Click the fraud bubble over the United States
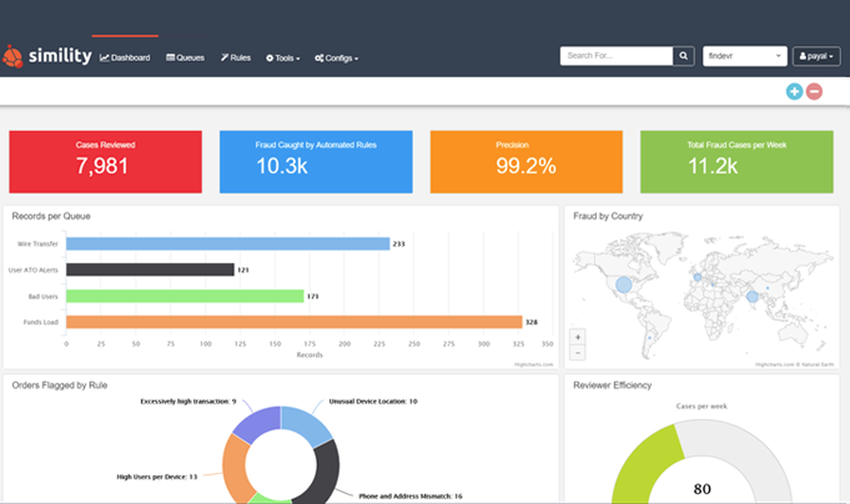 point(624,285)
